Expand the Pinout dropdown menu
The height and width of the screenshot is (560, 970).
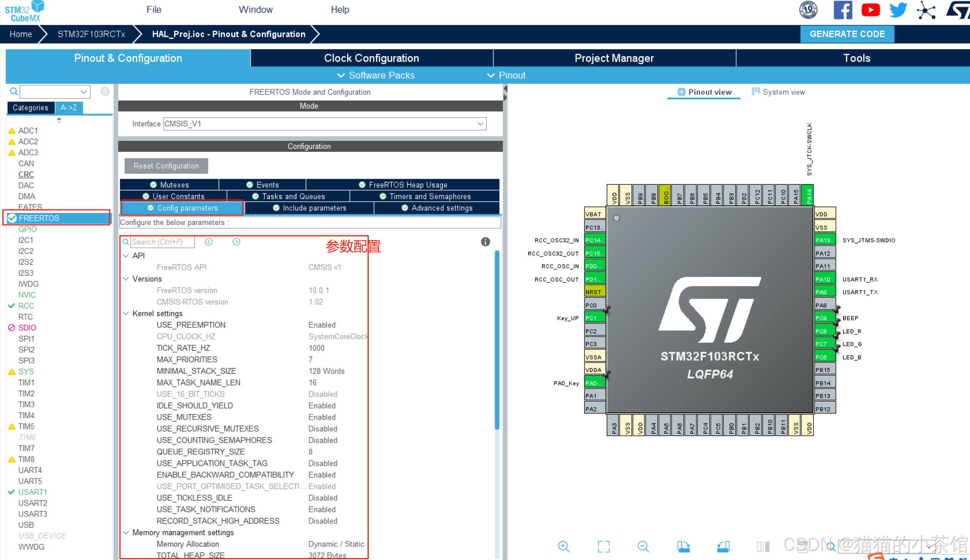[x=506, y=75]
